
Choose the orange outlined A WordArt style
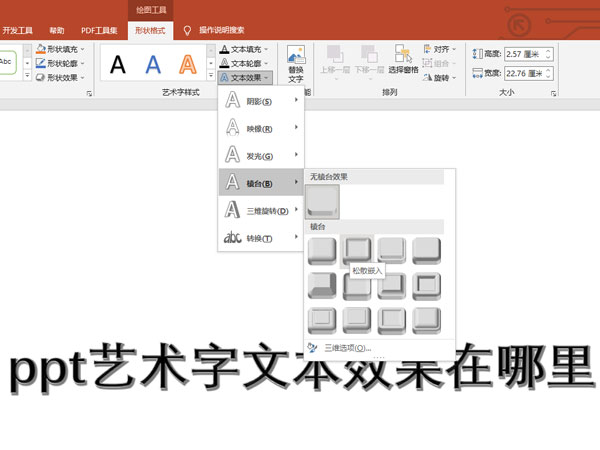pyautogui.click(x=188, y=65)
